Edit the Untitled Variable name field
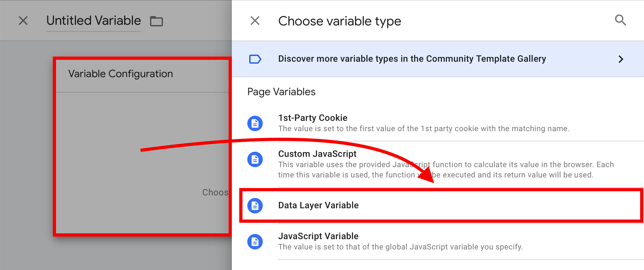The image size is (644, 270). click(94, 21)
